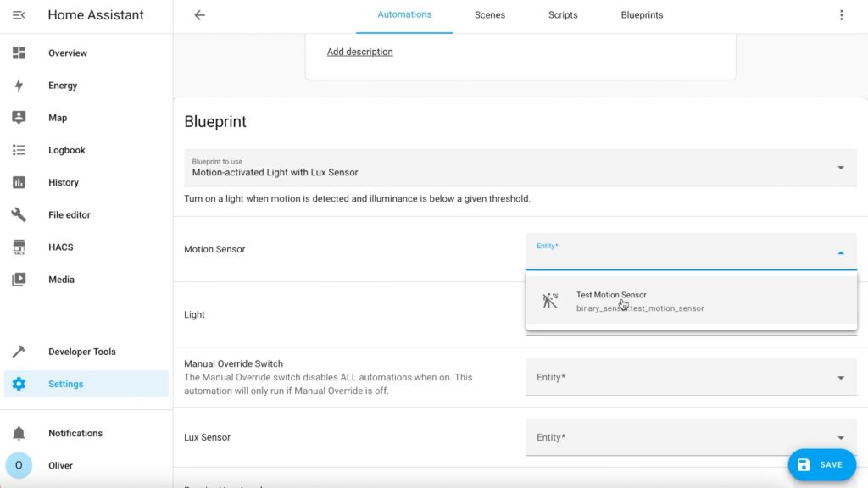Open the Notifications bell icon
868x488 pixels.
[x=19, y=433]
